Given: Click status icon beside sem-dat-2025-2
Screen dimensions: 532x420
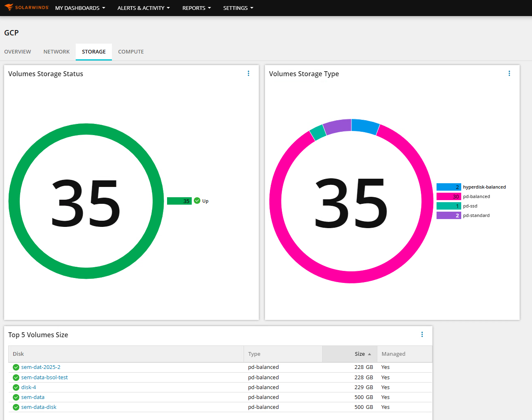Looking at the screenshot, I should click(x=16, y=367).
